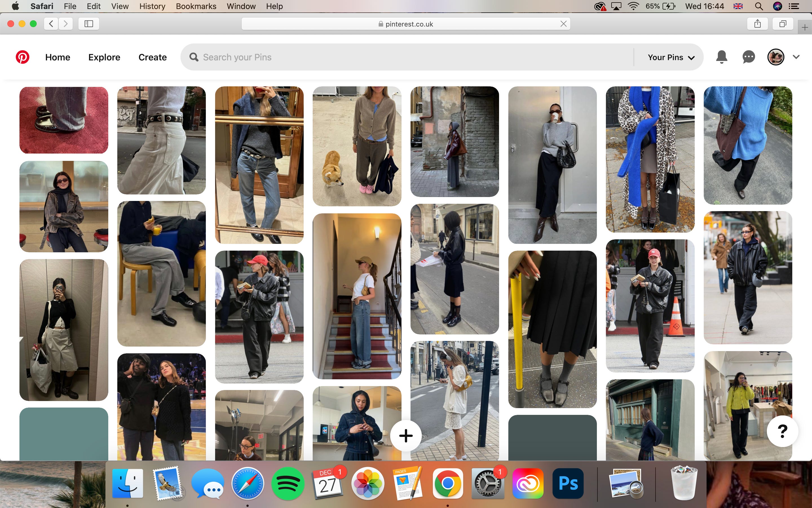
Task: Click the British flag input source
Action: click(738, 6)
